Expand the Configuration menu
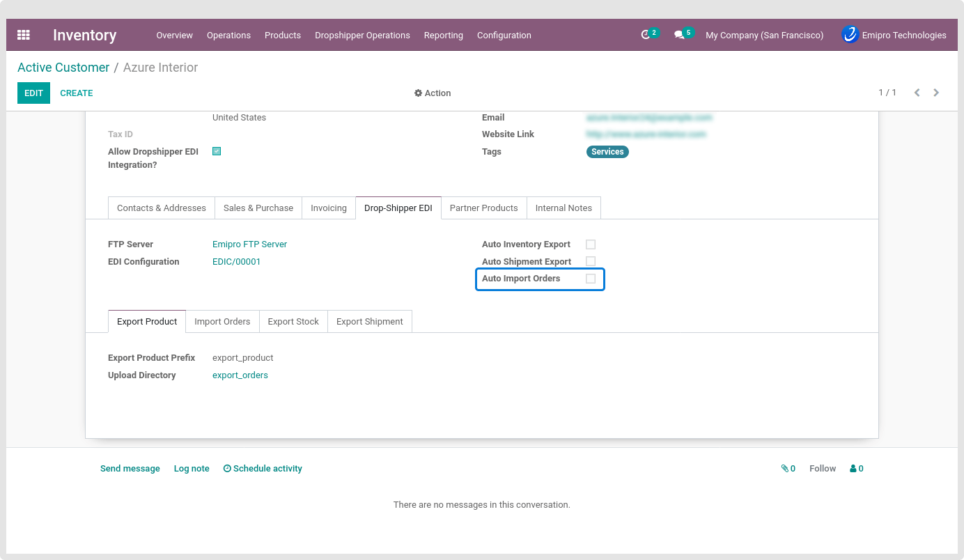 504,36
